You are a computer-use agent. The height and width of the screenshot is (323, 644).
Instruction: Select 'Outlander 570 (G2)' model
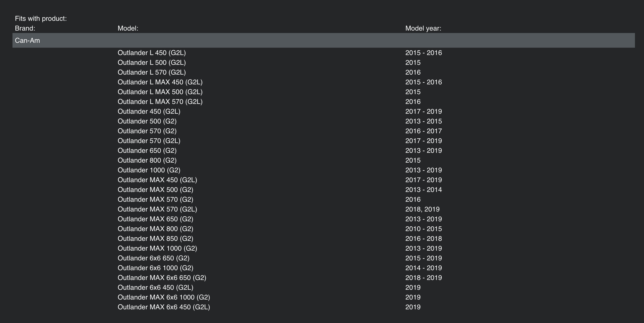pyautogui.click(x=147, y=131)
